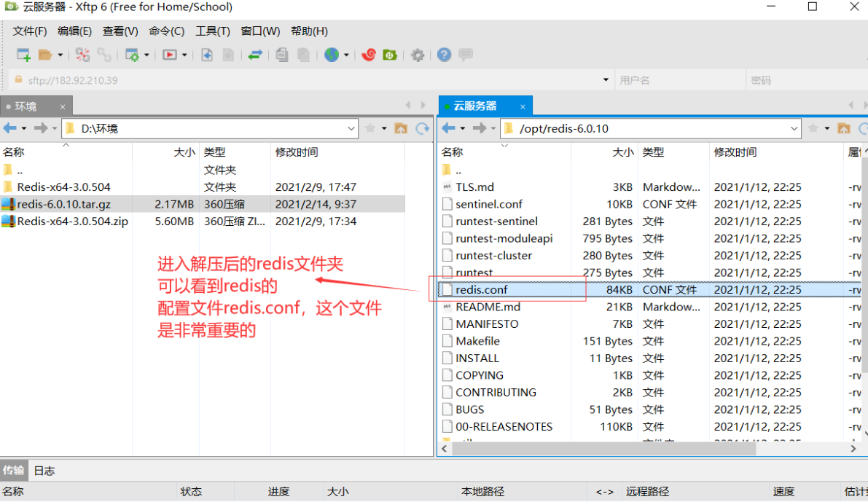This screenshot has width=868, height=502.
Task: Select redis.conf in remote pane
Action: (650, 289)
